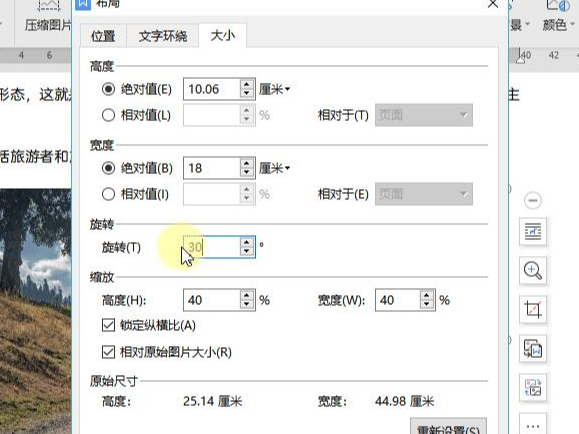The width and height of the screenshot is (579, 434).
Task: Open the more options ellipsis icon
Action: (x=533, y=425)
